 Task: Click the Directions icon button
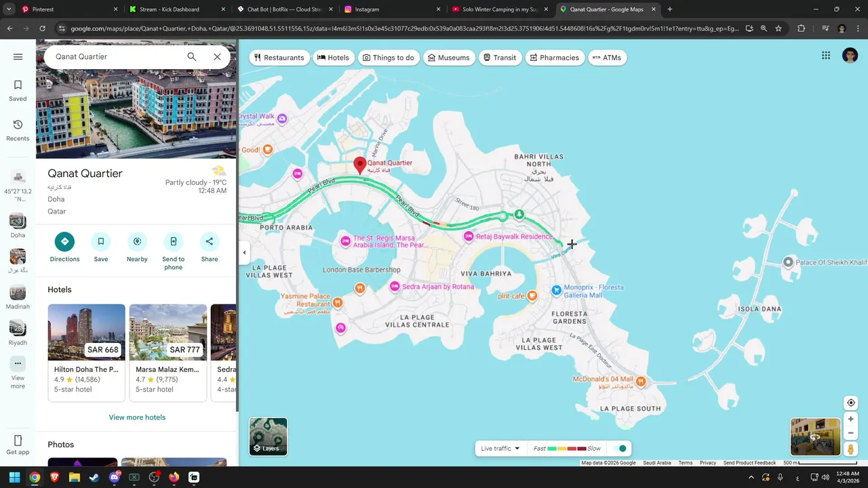(64, 241)
